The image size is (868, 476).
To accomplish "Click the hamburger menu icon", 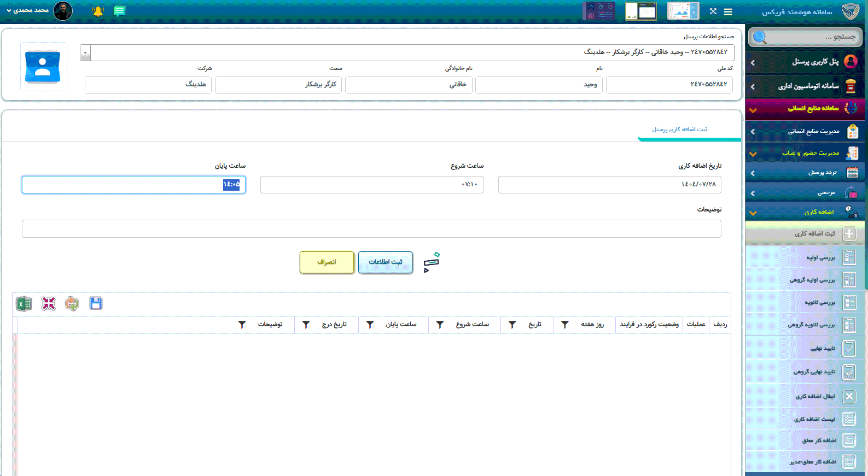I will tap(728, 11).
